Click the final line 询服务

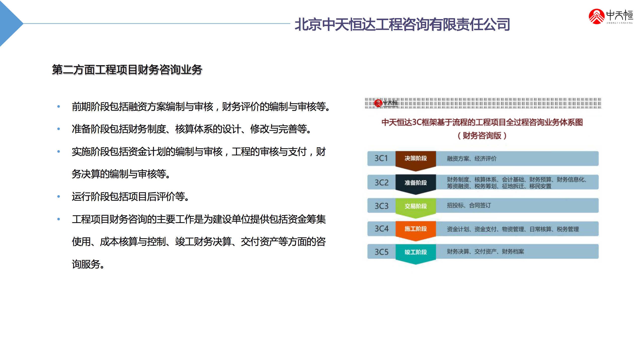click(x=88, y=264)
